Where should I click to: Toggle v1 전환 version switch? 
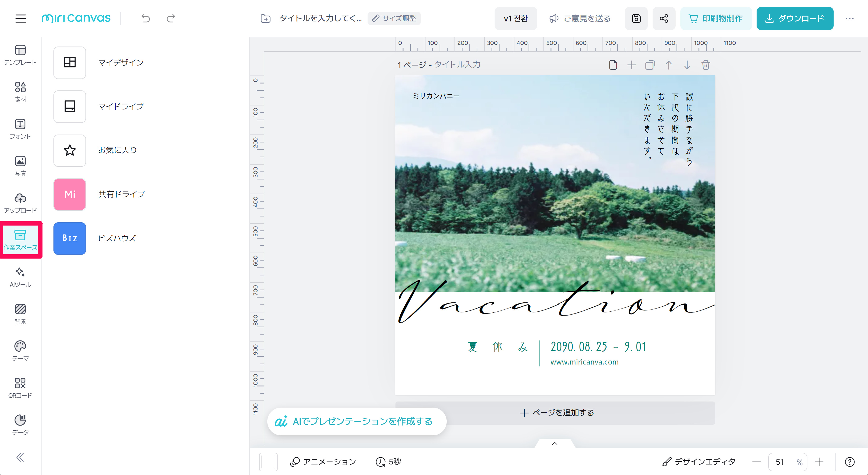click(x=515, y=18)
